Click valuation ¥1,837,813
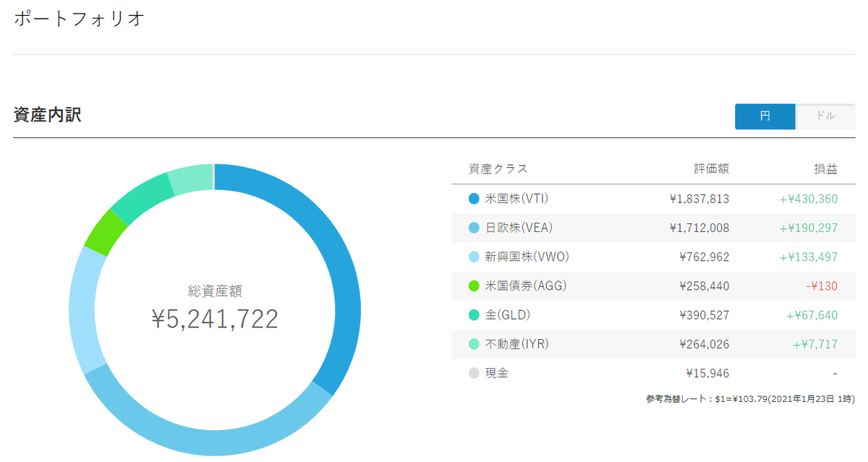This screenshot has width=868, height=462. (699, 199)
